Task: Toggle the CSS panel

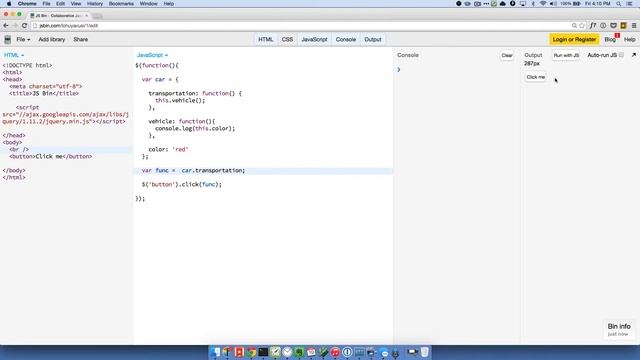Action: [287, 40]
